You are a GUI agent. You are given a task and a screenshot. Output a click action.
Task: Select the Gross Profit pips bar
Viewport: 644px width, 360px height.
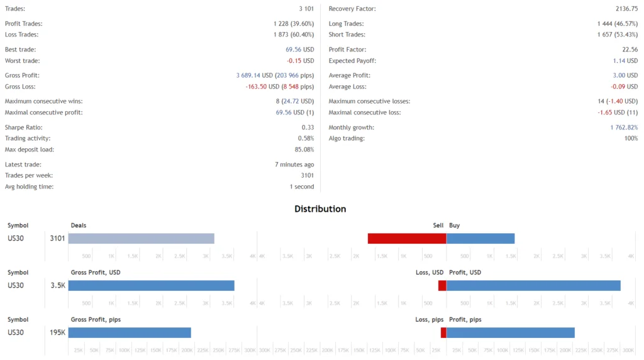pyautogui.click(x=130, y=333)
